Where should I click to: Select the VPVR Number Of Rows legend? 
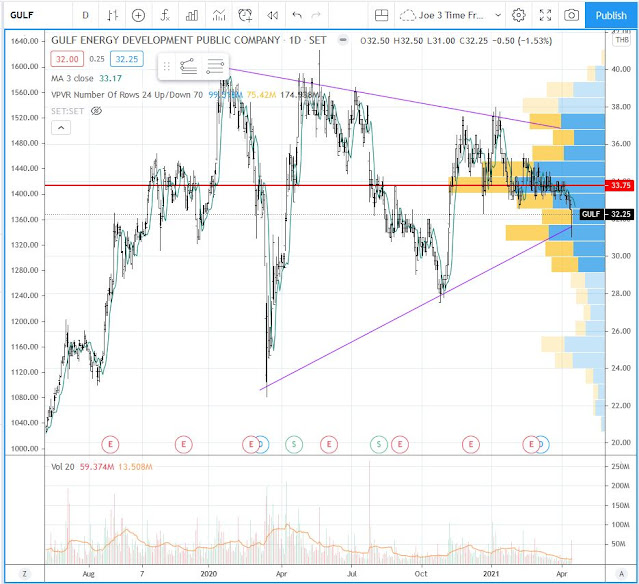point(127,95)
